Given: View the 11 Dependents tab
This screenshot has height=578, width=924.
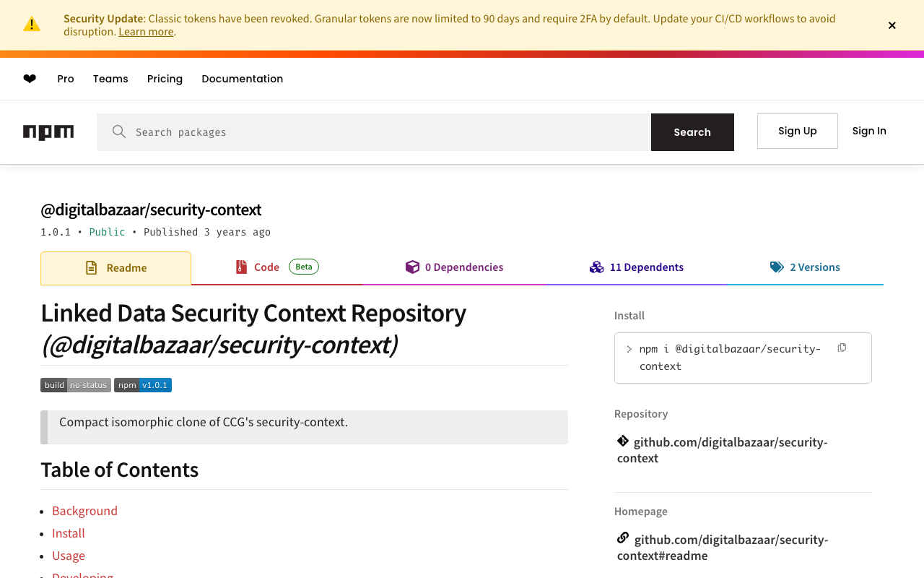Looking at the screenshot, I should coord(636,267).
